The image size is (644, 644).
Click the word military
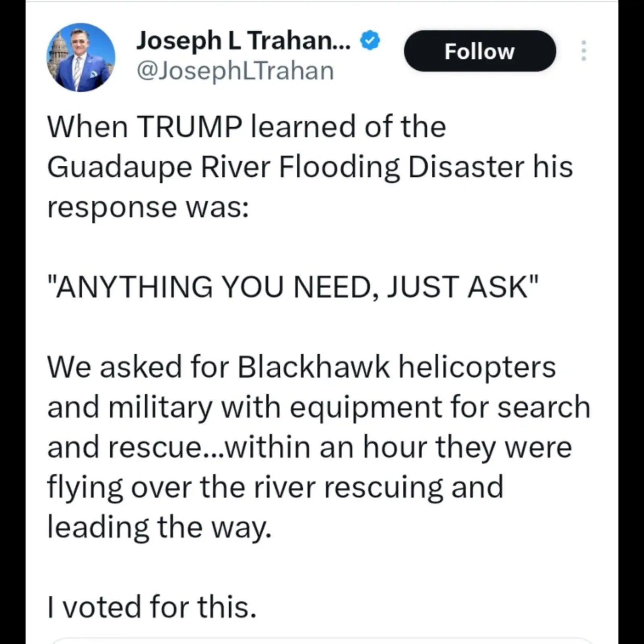(x=160, y=407)
